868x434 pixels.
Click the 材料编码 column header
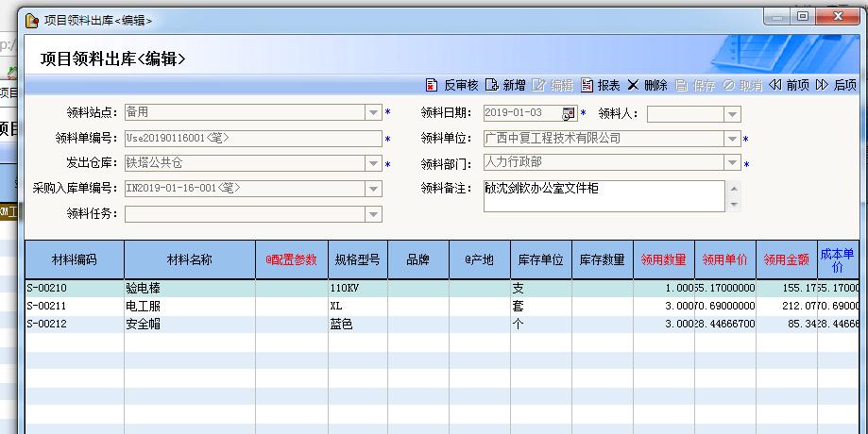point(74,260)
